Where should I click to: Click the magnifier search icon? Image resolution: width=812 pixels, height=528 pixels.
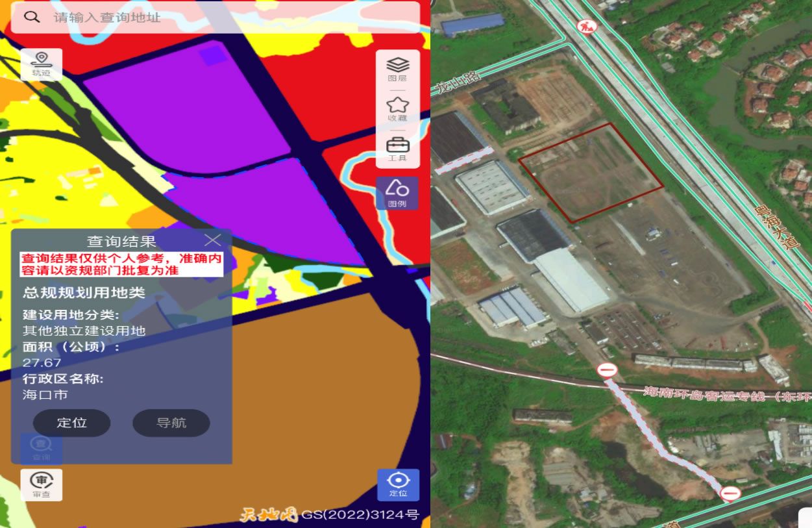pos(32,17)
